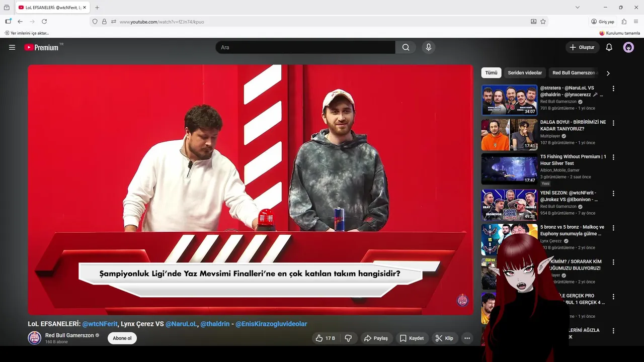
Task: Click the YouTube search magnifier button
Action: pyautogui.click(x=406, y=47)
